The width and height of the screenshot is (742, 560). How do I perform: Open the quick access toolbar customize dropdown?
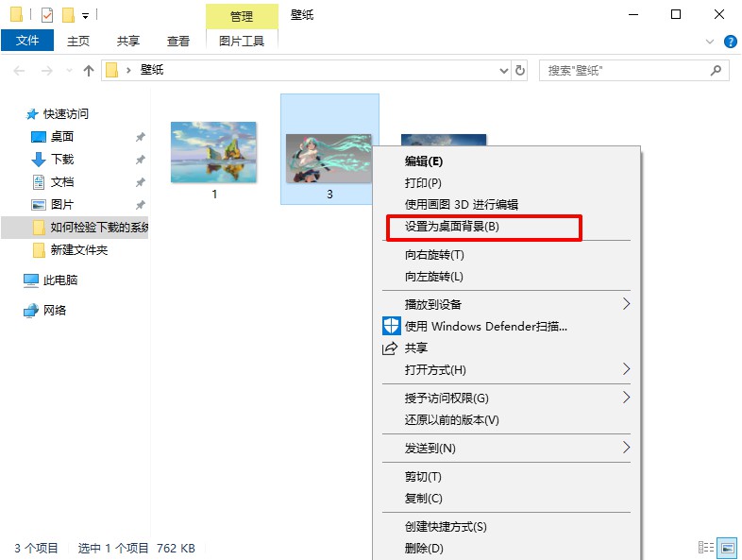pos(85,16)
